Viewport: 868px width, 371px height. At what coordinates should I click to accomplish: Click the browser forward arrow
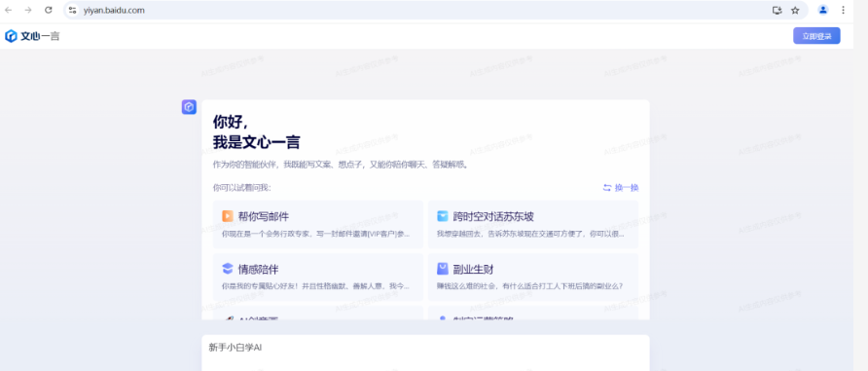click(x=28, y=10)
